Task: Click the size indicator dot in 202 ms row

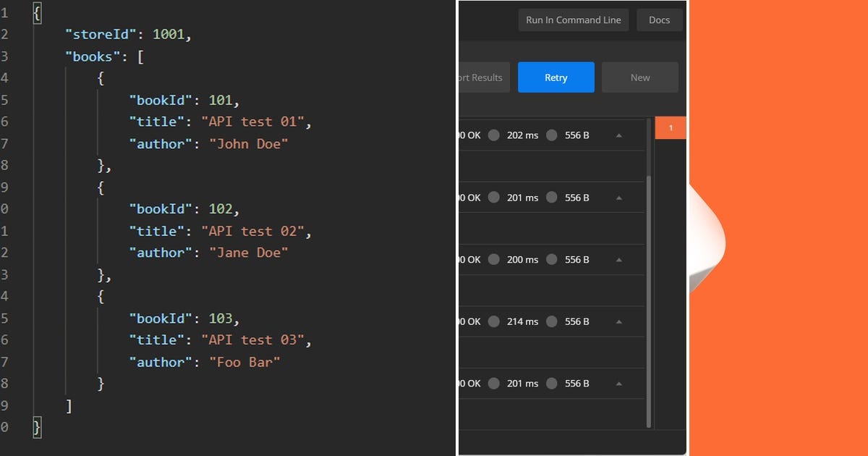Action: (551, 135)
